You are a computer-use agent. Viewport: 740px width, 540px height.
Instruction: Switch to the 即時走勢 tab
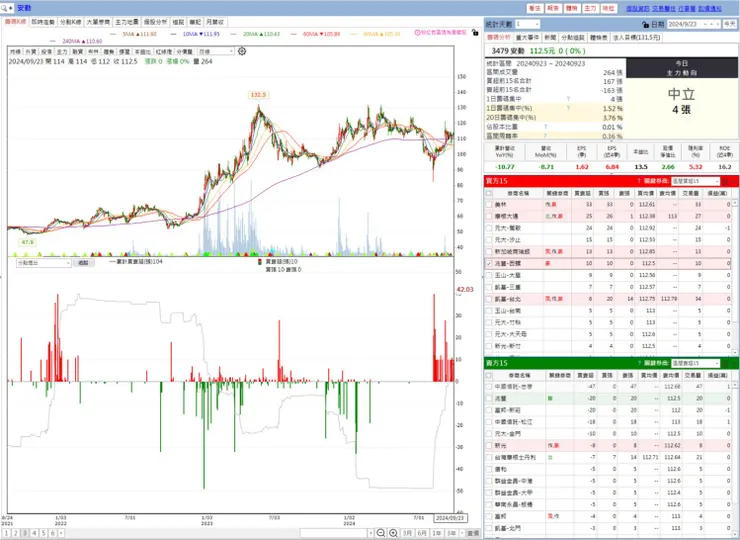[x=43, y=22]
